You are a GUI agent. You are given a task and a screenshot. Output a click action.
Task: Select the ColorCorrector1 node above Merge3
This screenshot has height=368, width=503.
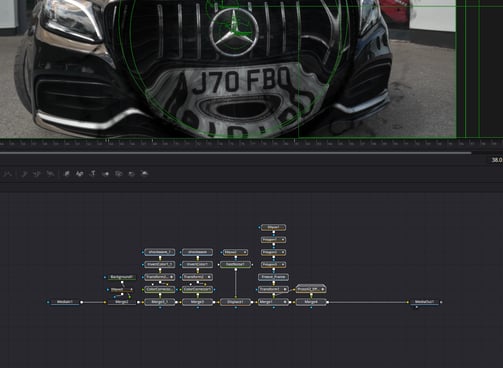click(x=197, y=289)
